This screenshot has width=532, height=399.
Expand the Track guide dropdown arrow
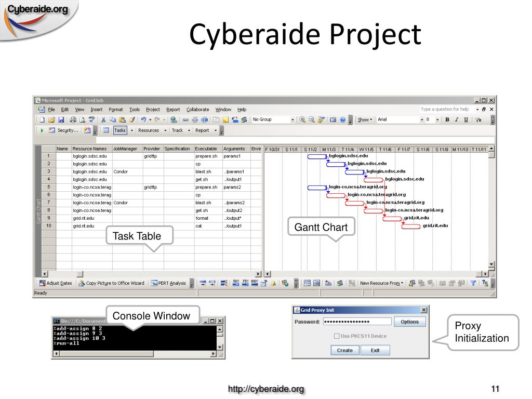coord(189,130)
